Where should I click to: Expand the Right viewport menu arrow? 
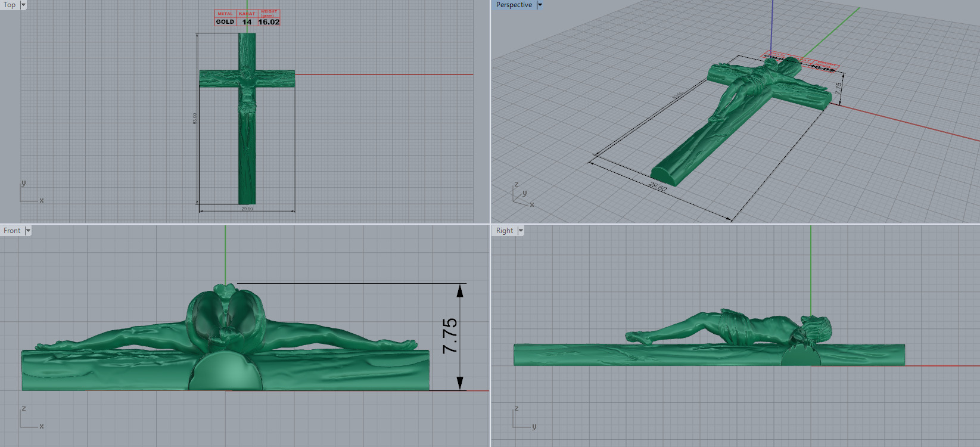[x=521, y=231]
